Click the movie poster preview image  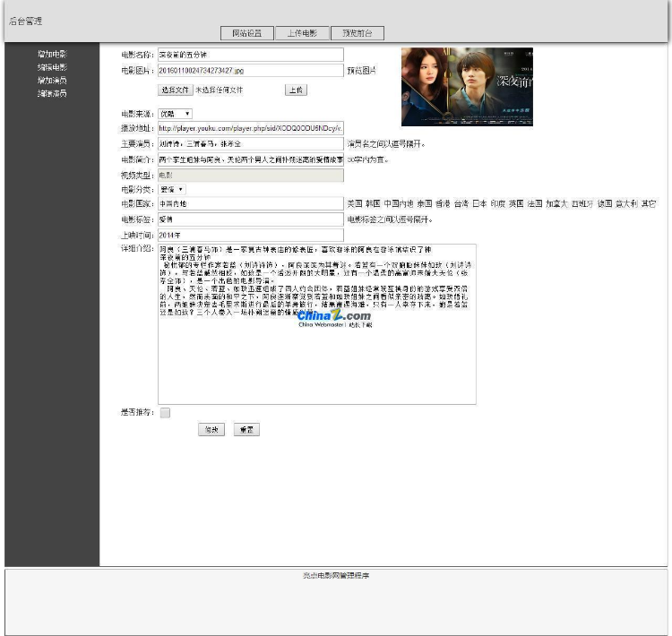coord(467,87)
